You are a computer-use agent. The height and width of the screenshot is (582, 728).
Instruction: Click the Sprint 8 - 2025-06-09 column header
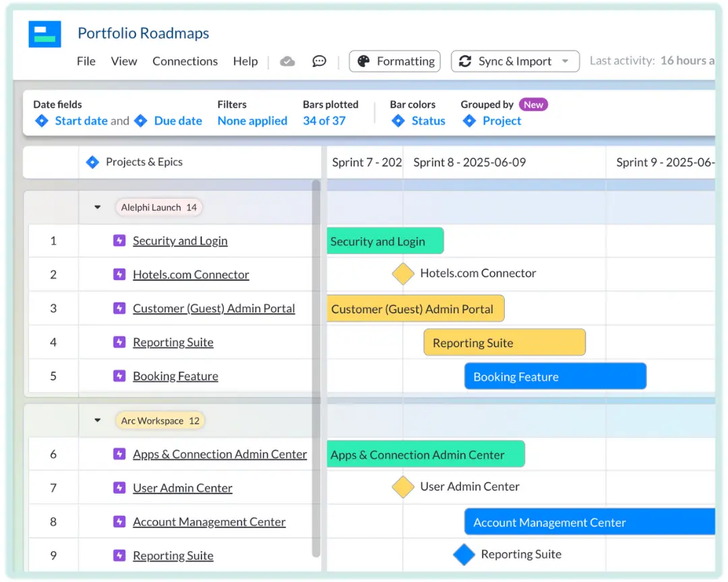point(504,162)
